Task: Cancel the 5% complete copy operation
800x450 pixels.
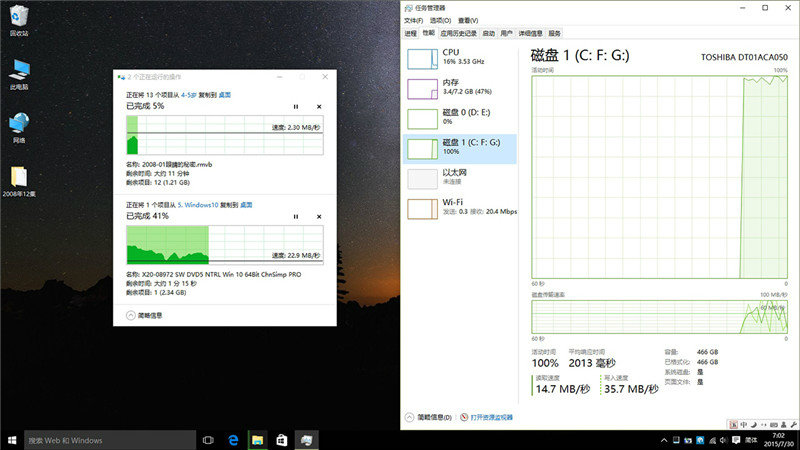Action: [319, 106]
